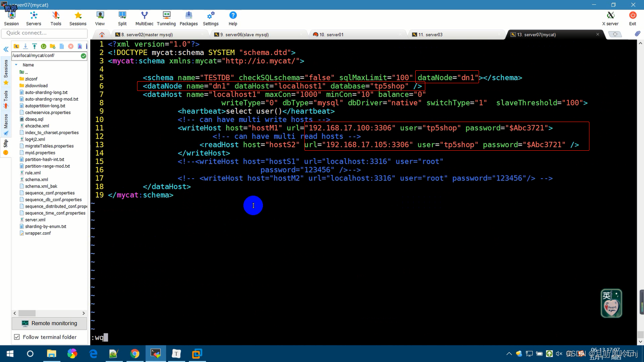644x362 pixels.
Task: Launch the MultiExec mode button
Action: [144, 18]
